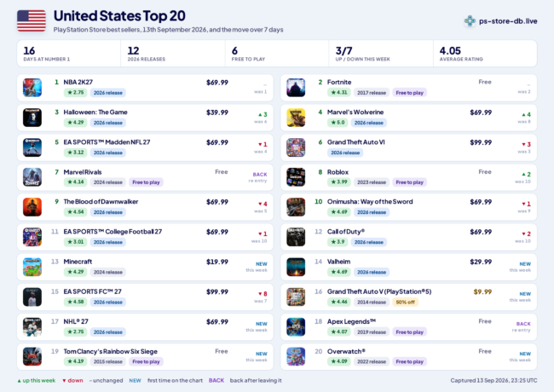Click the 'Captured 13 Sep 2026, 23:25 UTC' text
Image resolution: width=554 pixels, height=392 pixels.
pyautogui.click(x=493, y=380)
